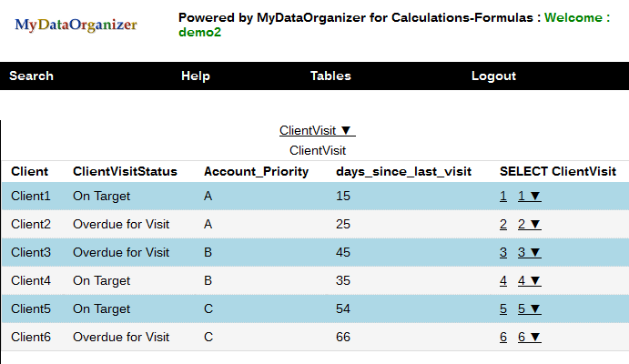Open record link 5 for Client5
The image size is (629, 364).
point(503,308)
